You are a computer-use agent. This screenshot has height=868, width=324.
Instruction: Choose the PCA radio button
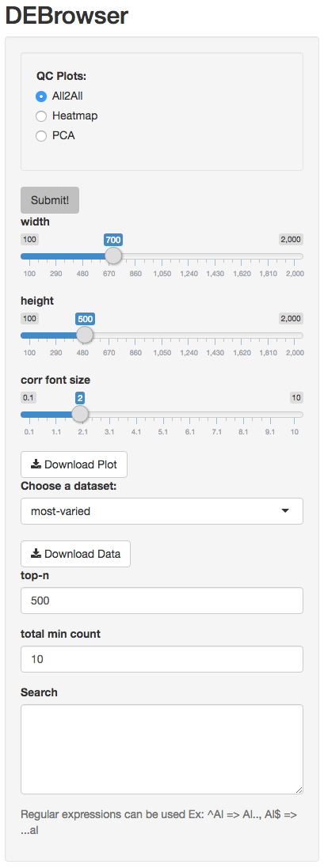41,136
